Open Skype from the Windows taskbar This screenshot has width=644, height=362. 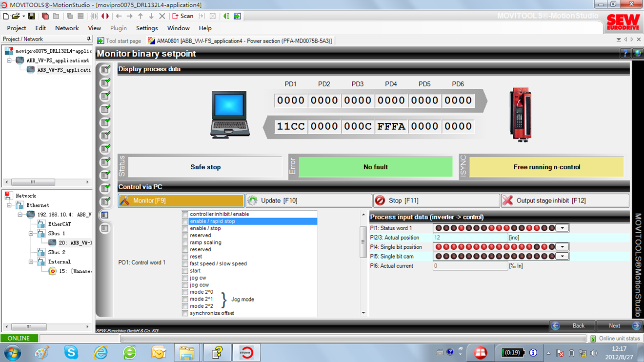click(71, 352)
